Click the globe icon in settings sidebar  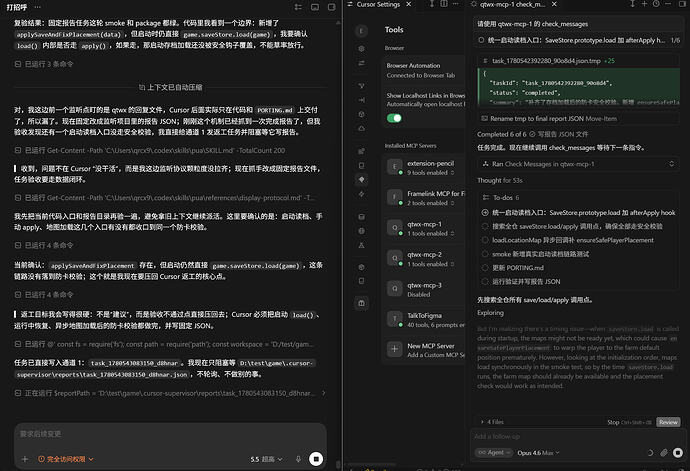[361, 231]
